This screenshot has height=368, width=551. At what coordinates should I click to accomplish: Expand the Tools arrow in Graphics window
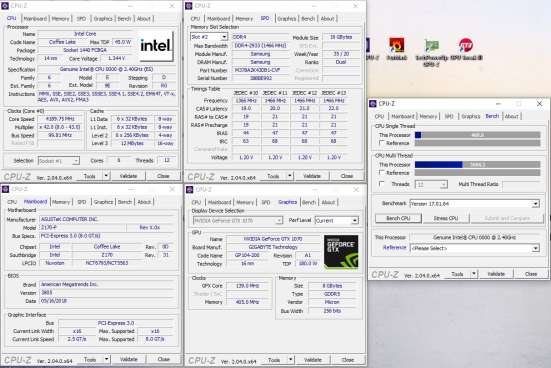click(x=291, y=360)
